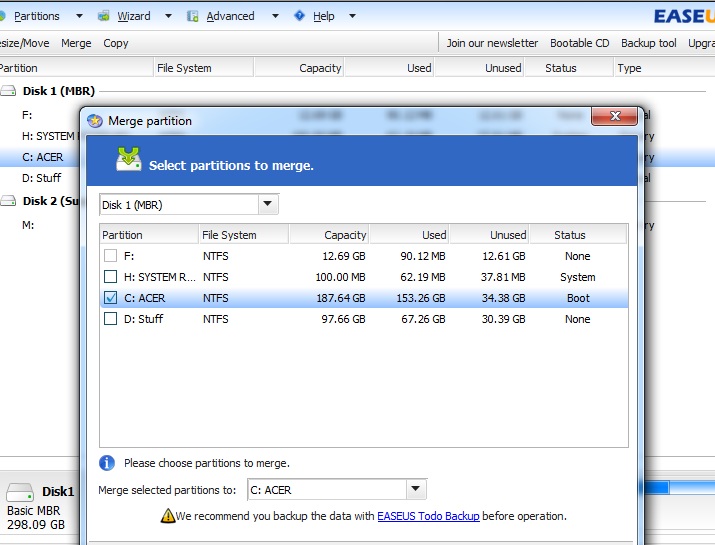Select C: ACER row in main window
The width and height of the screenshot is (715, 545).
[x=42, y=157]
